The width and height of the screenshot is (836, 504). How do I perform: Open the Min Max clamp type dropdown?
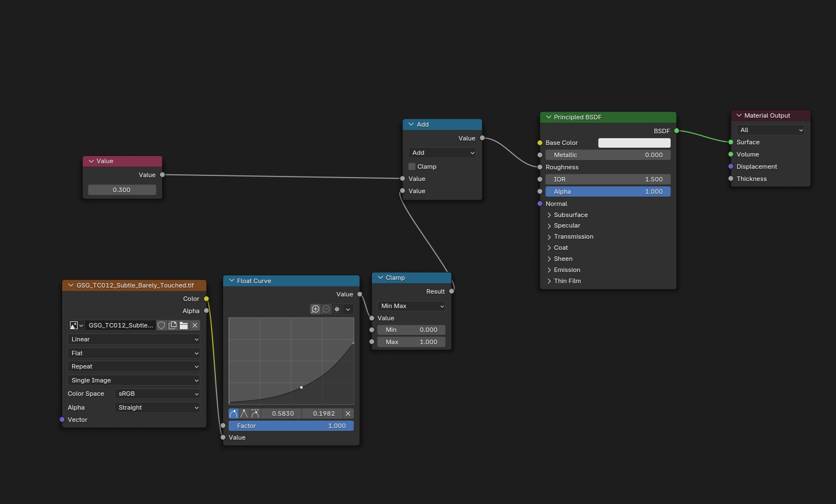pos(411,306)
